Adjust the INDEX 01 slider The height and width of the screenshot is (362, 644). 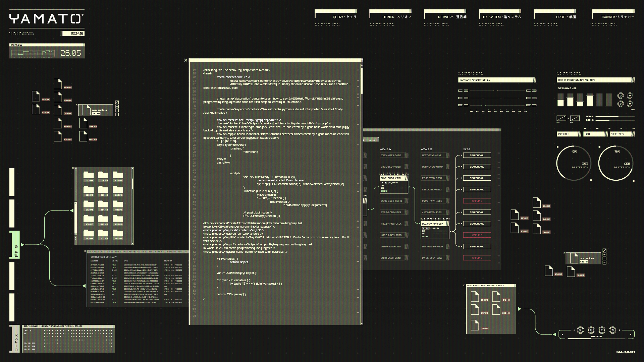(x=615, y=116)
